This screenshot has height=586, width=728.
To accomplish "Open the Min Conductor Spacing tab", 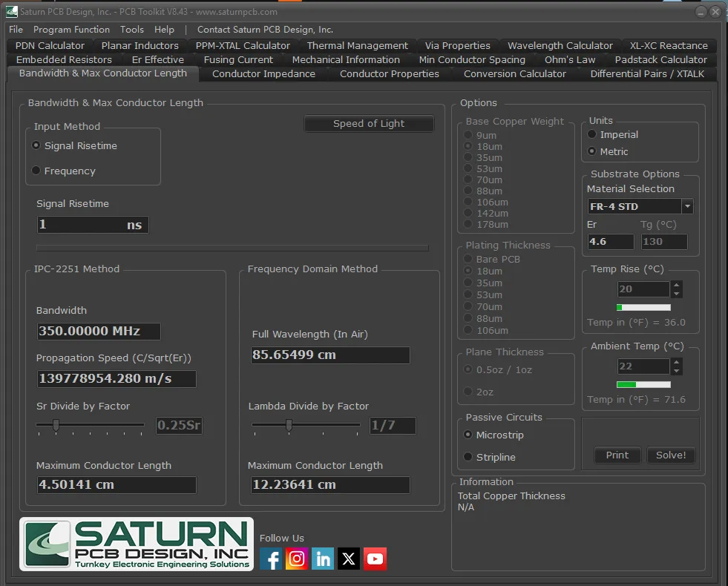I will coord(472,60).
